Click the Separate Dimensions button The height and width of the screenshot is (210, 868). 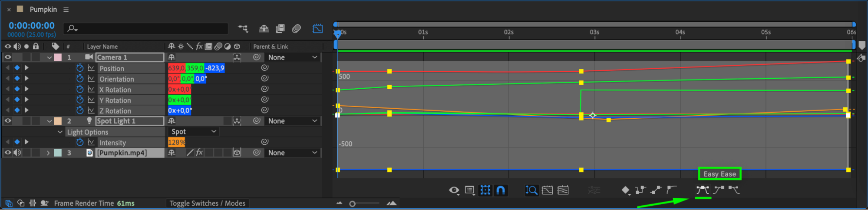pyautogui.click(x=594, y=190)
